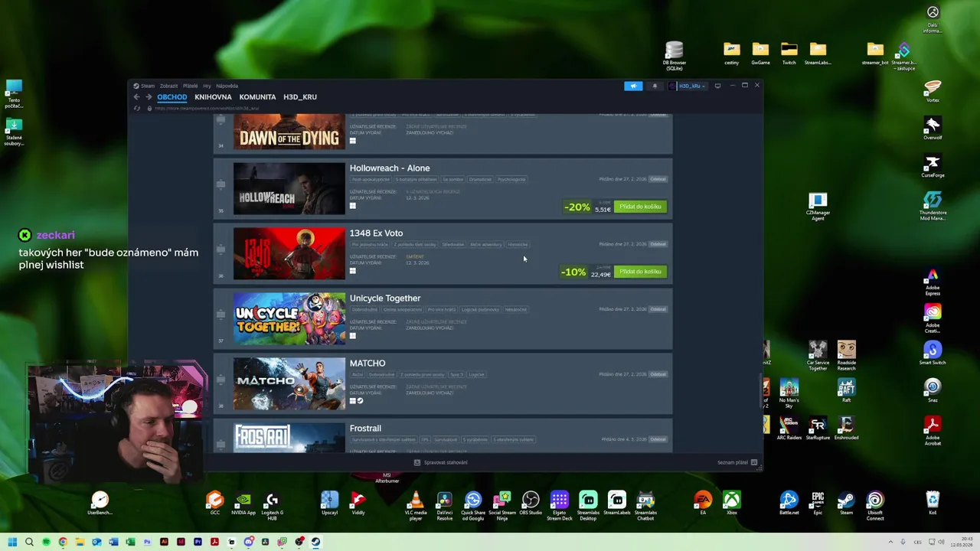980x551 pixels.
Task: Open CurseForge desktop icon
Action: [x=933, y=166]
